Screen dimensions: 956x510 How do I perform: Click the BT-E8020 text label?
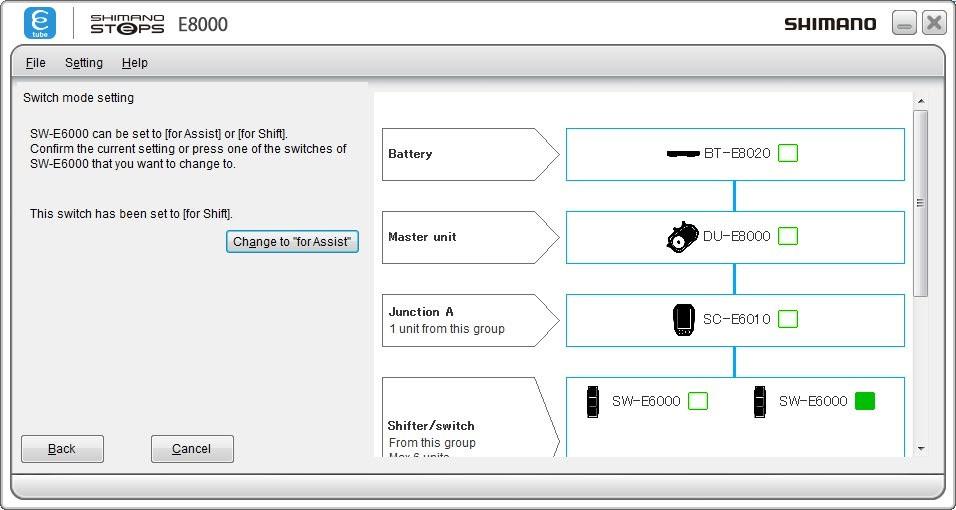pos(737,153)
